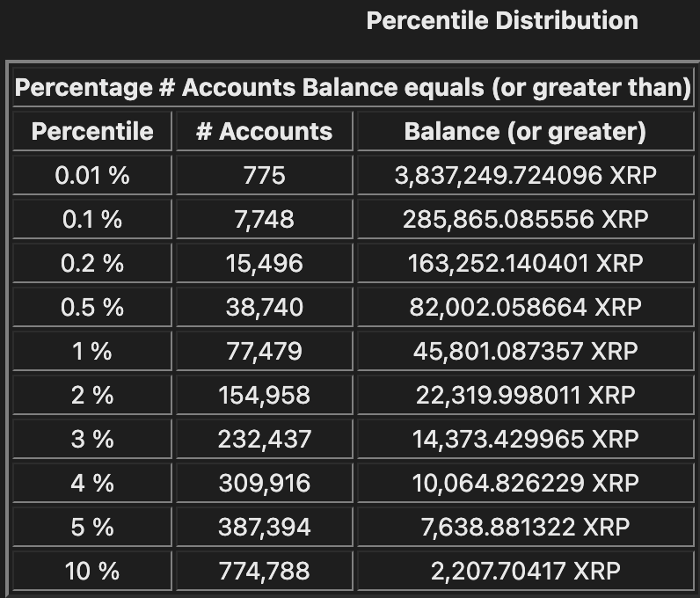This screenshot has height=598, width=700.
Task: Click the 77,479 accounts cell
Action: tap(265, 351)
